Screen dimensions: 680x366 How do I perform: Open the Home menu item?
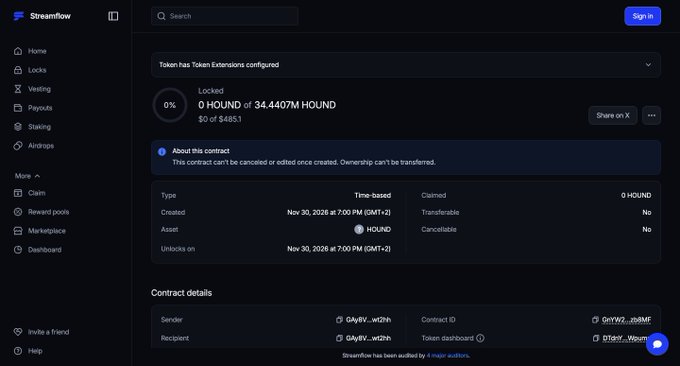pos(37,51)
